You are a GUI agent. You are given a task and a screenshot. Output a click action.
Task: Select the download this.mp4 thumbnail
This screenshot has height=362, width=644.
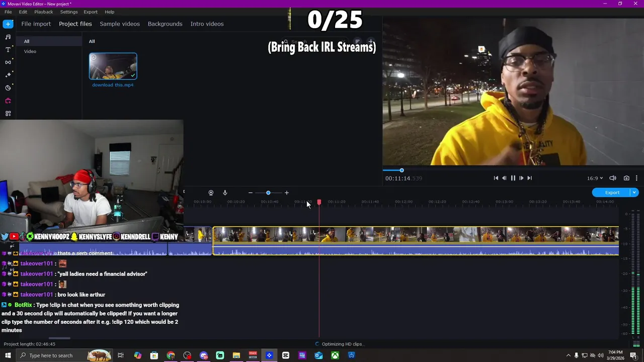point(113,66)
